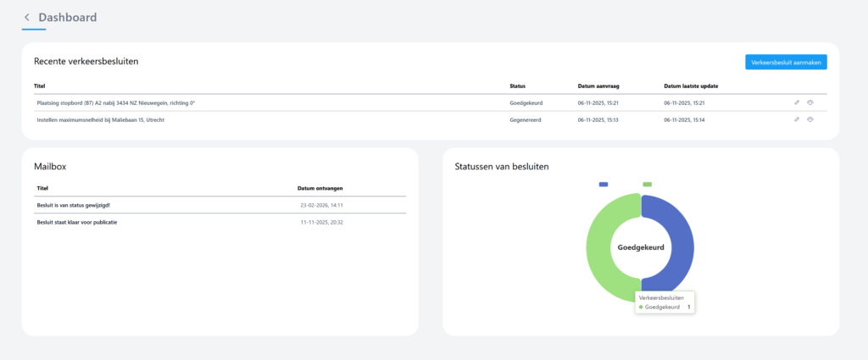Sort Mailbox by its Titel column header

[42, 188]
